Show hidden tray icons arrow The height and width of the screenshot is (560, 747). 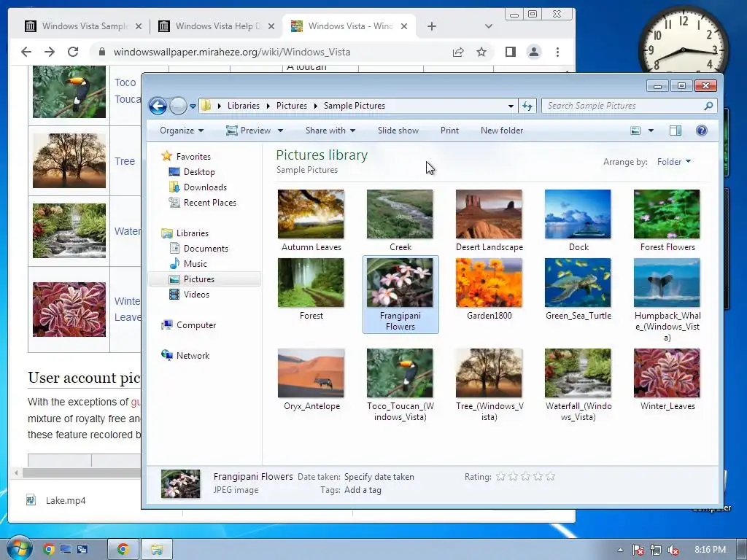(620, 550)
